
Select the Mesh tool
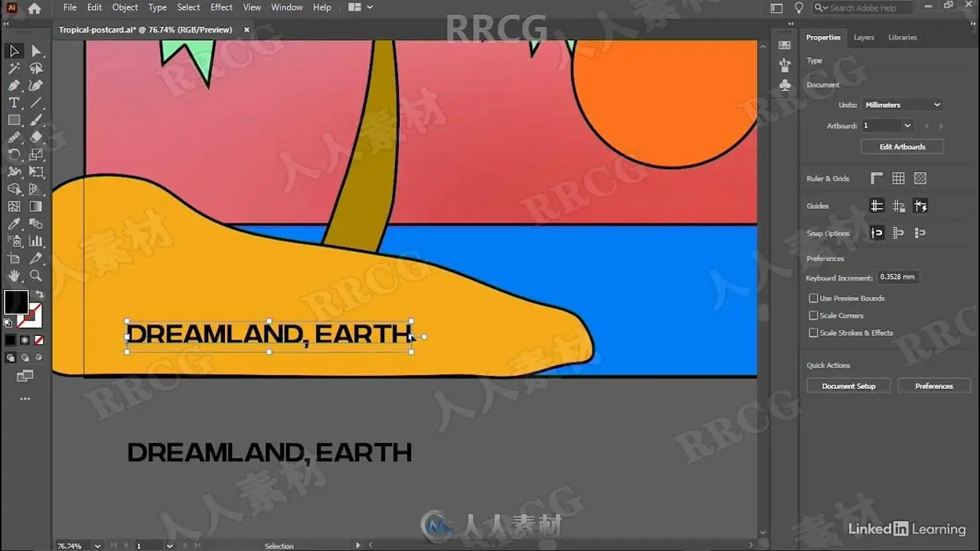[x=14, y=207]
